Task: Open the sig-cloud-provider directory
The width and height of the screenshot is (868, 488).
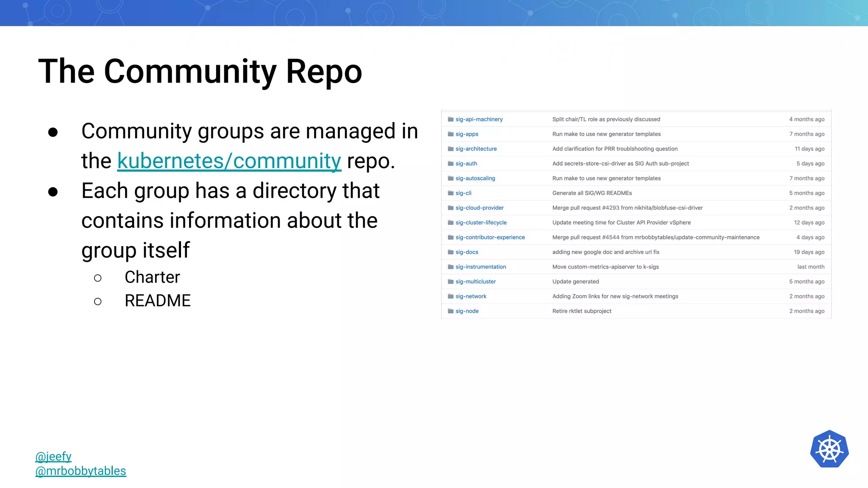Action: point(479,208)
